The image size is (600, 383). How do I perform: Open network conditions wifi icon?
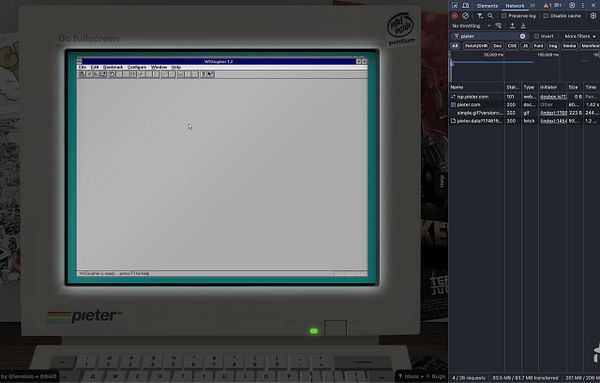pyautogui.click(x=499, y=26)
